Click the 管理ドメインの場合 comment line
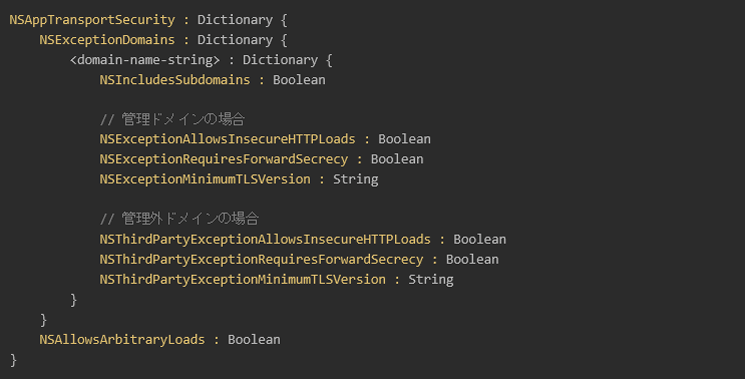This screenshot has width=745, height=379. pyautogui.click(x=172, y=119)
